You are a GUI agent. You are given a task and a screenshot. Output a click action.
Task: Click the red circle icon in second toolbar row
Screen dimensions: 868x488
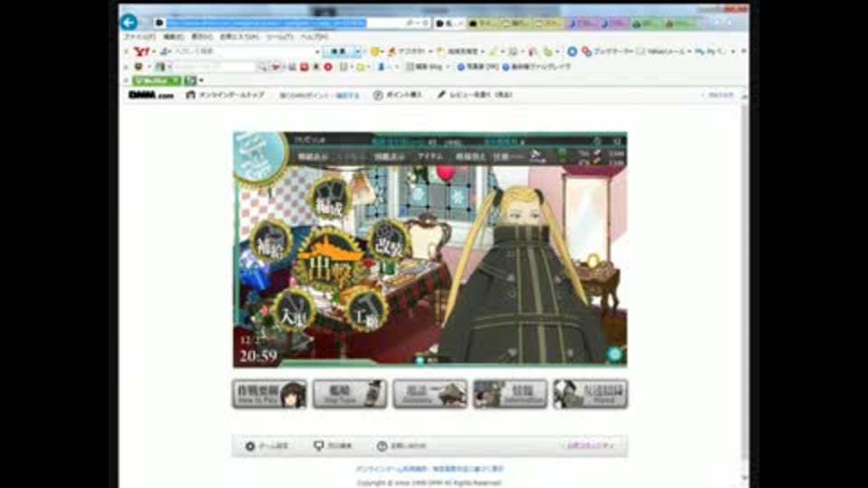[x=328, y=67]
